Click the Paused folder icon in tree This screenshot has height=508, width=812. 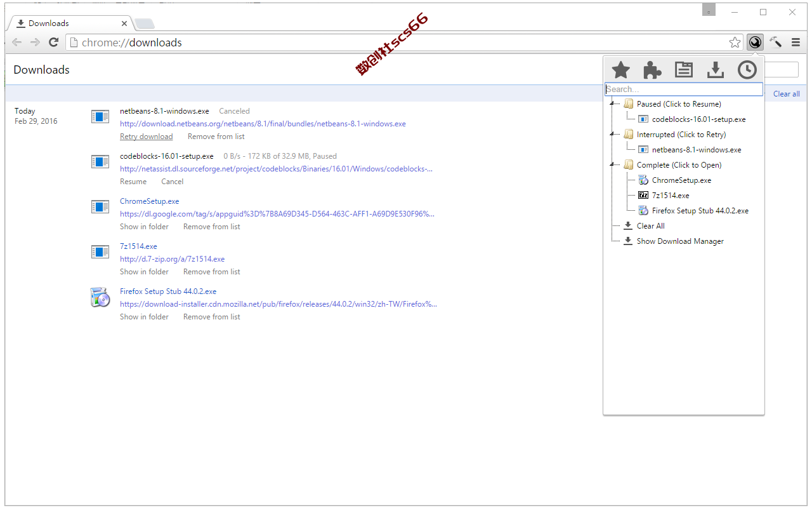click(628, 104)
